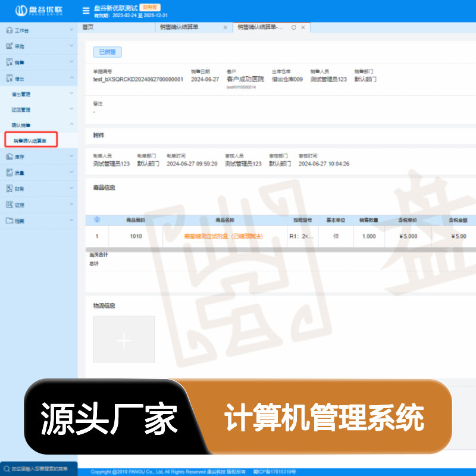Click the 基本单位 column header
476x476 pixels.
point(336,220)
